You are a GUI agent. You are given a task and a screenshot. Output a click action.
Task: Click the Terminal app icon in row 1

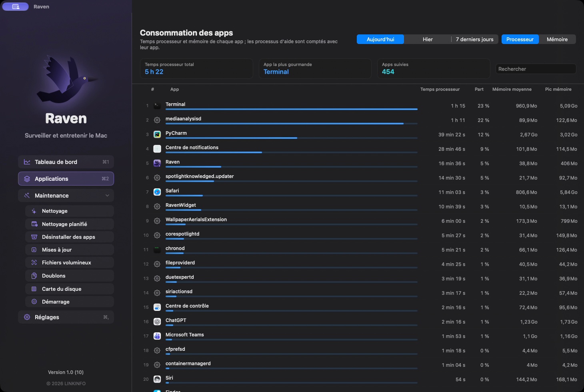tap(157, 106)
